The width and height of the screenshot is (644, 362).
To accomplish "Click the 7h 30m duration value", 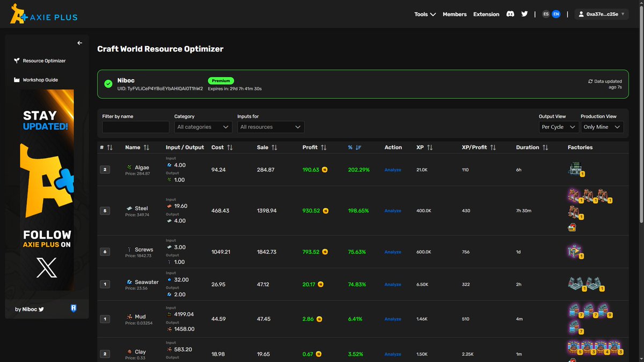I will 524,211.
